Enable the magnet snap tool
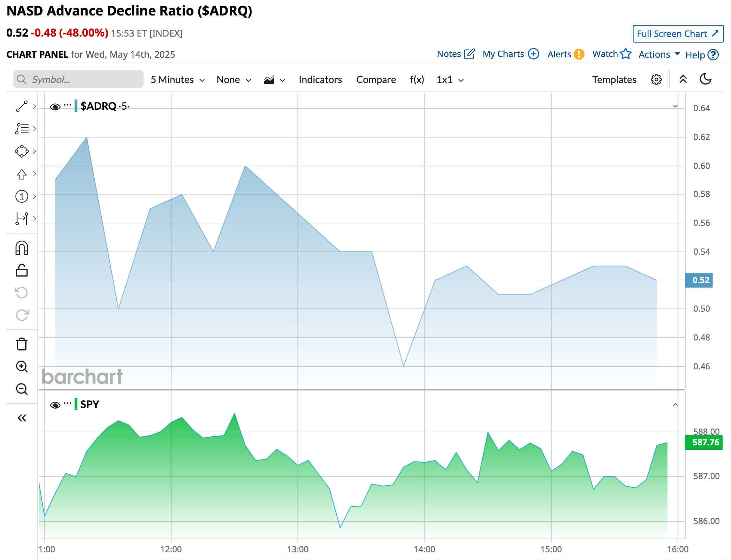Viewport: 731px width, 560px height. pyautogui.click(x=21, y=248)
